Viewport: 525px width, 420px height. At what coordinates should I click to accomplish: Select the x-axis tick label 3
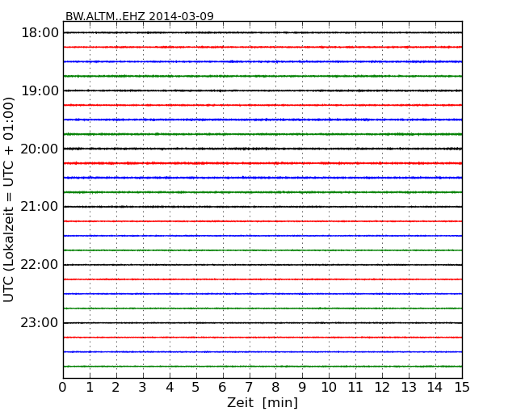coord(143,387)
